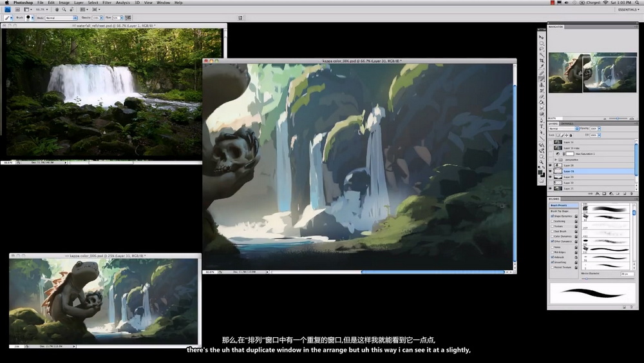Enable the Dual Brush checkbox

point(553,231)
